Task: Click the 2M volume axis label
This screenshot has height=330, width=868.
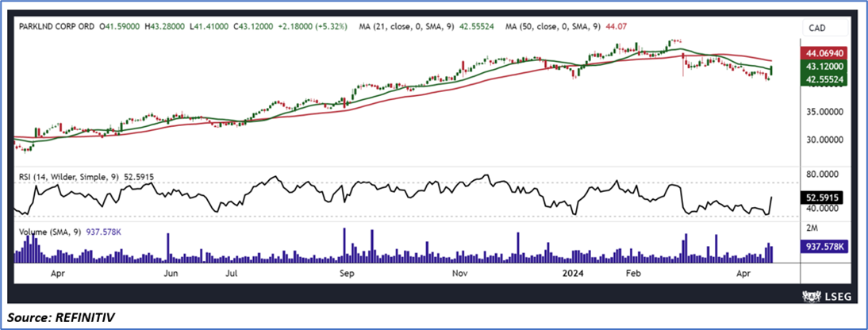Action: [812, 228]
